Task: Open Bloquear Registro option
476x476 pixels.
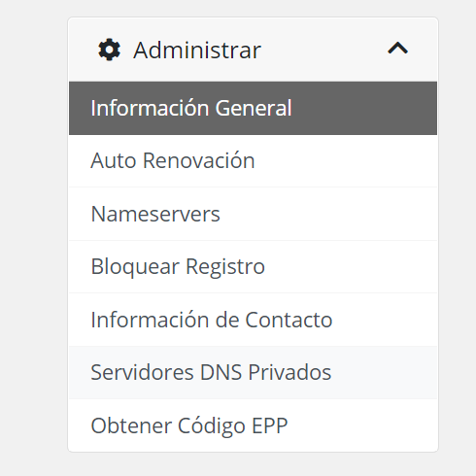Action: click(253, 267)
